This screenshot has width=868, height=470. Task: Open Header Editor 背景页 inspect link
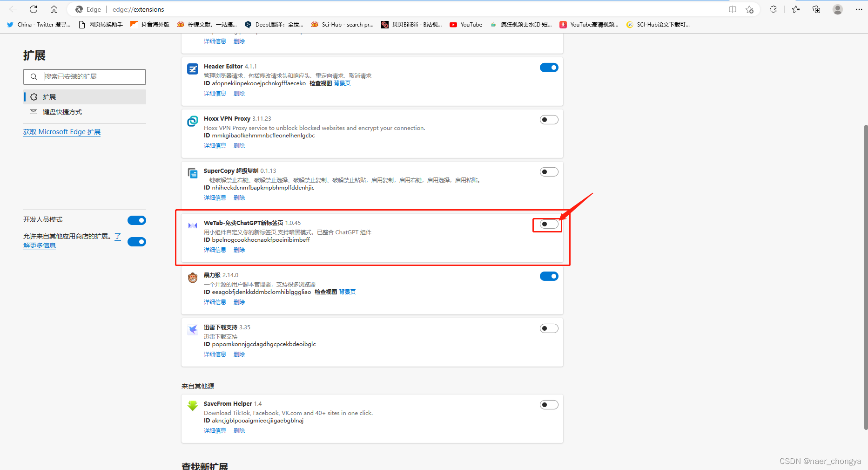pos(342,83)
